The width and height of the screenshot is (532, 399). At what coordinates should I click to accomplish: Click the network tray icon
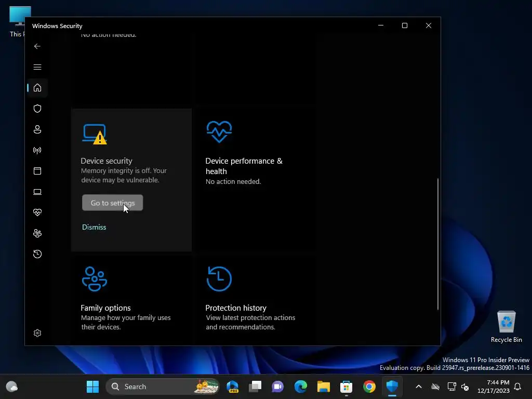451,387
